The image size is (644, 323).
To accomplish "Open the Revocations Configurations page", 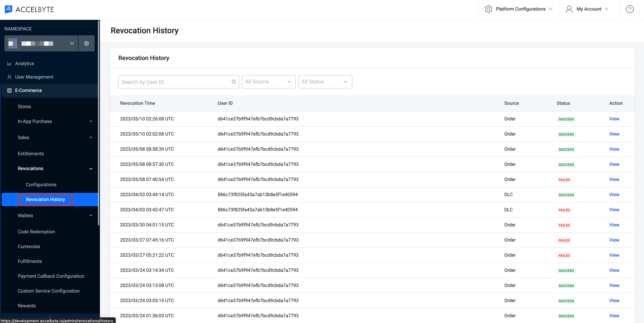I will coord(41,184).
